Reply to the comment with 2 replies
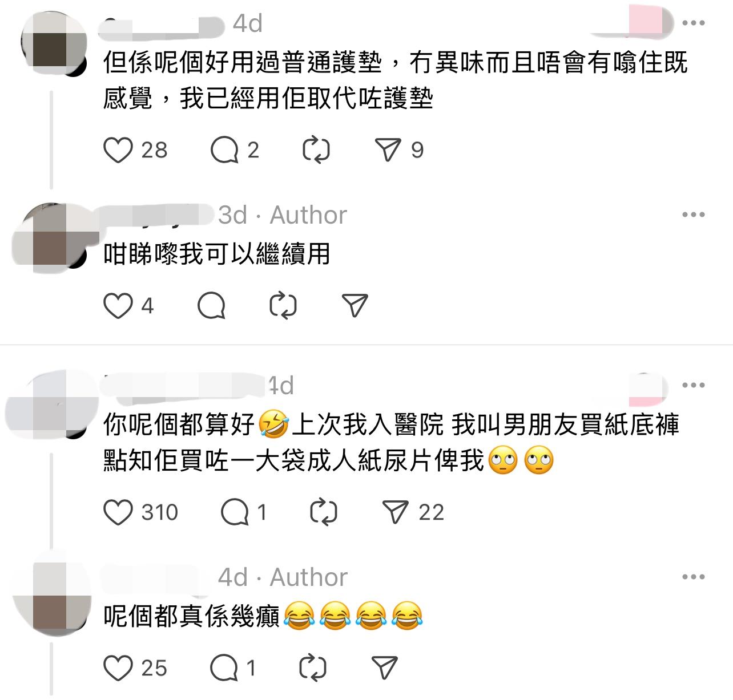The image size is (733, 700). click(x=224, y=150)
